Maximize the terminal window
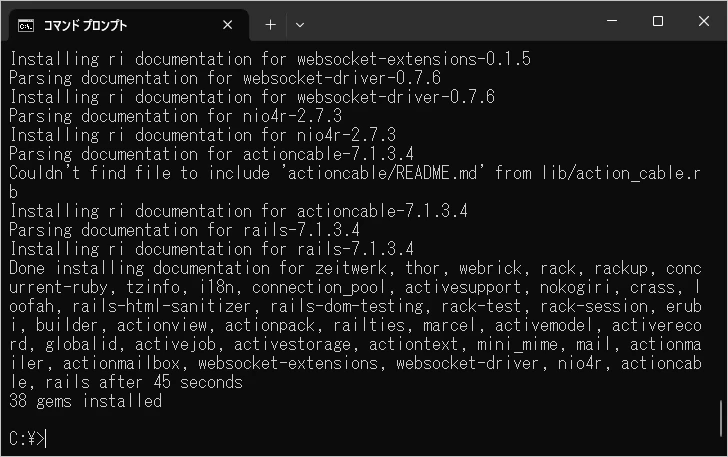 coord(658,22)
